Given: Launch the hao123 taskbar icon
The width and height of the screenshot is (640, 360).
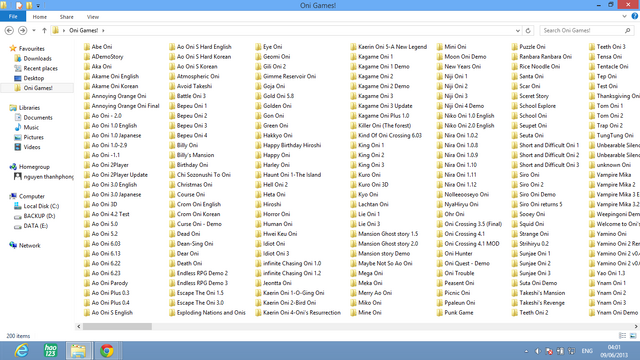Looking at the screenshot, I should point(51,351).
